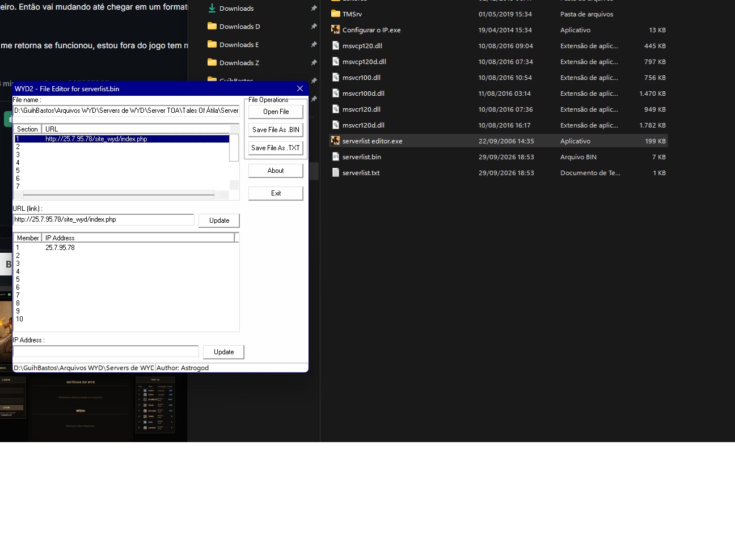Select section row 2 in the URL list
Viewport: 735px width, 560px height.
coord(121,147)
